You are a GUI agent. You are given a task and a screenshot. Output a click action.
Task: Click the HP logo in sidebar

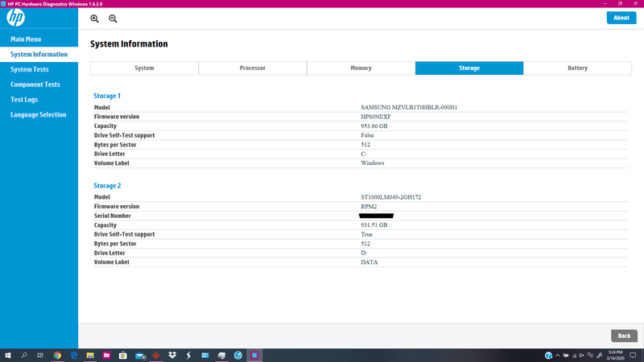(x=15, y=17)
